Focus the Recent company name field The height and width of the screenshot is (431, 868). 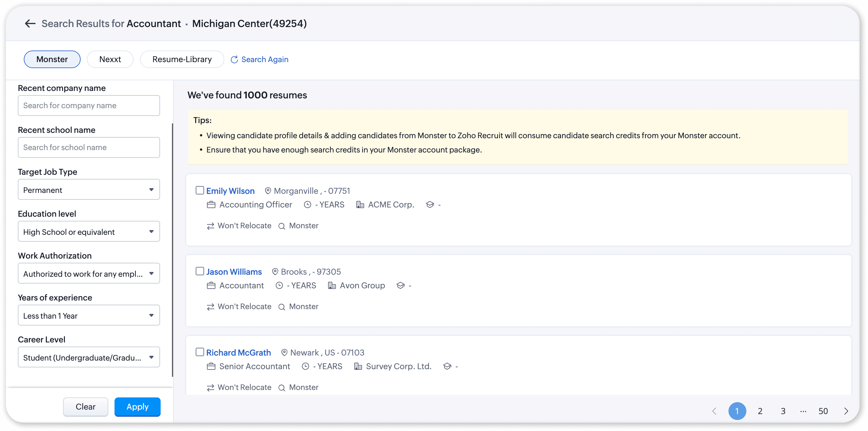[89, 106]
